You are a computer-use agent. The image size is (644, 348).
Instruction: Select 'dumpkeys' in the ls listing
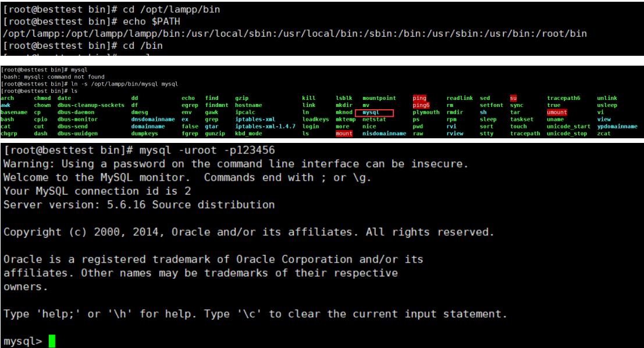coord(145,134)
